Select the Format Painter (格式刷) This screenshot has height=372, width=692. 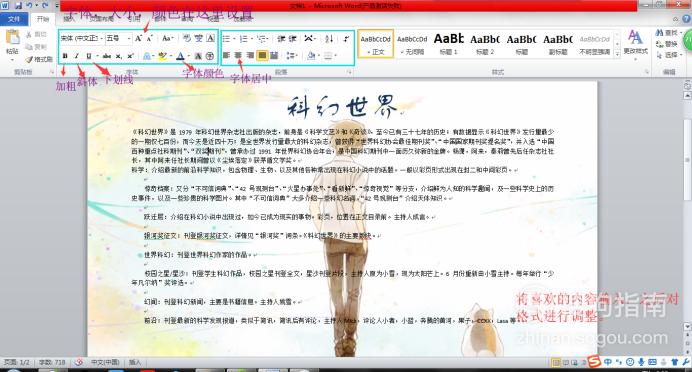tap(39, 59)
